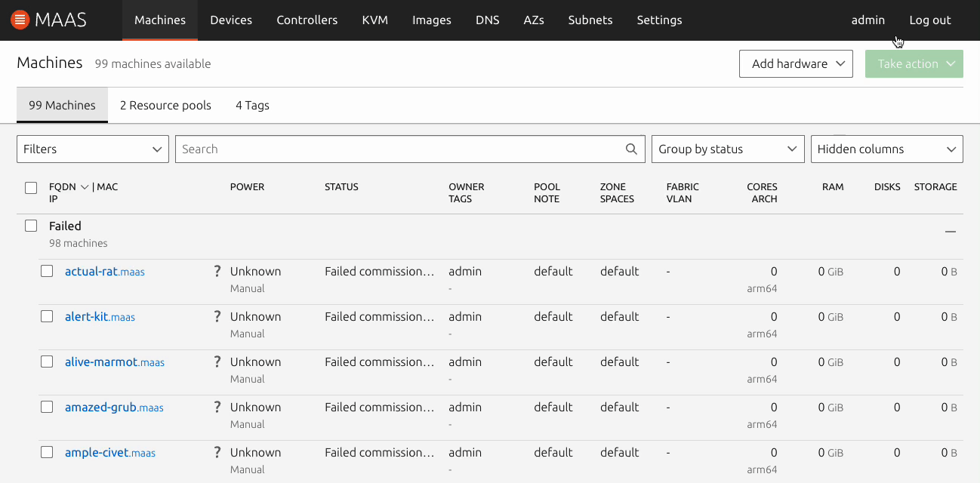Click the power unknown icon for amazed-grub
Image resolution: width=980 pixels, height=483 pixels.
pos(217,407)
